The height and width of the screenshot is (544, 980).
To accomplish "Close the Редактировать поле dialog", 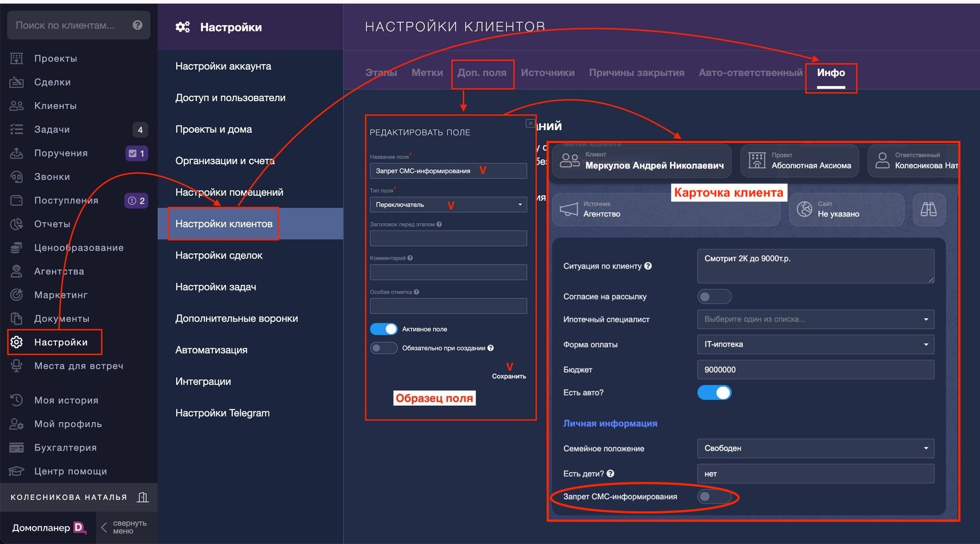I will [x=530, y=123].
